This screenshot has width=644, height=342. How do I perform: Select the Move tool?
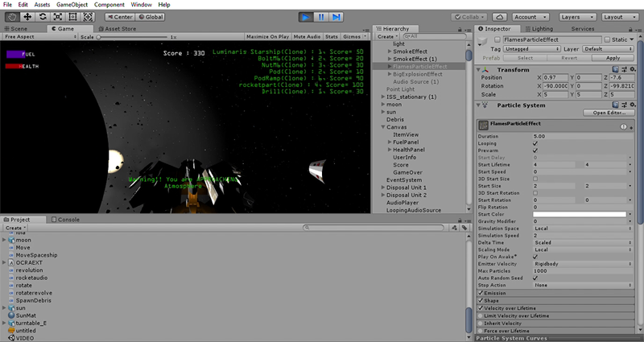[x=27, y=16]
